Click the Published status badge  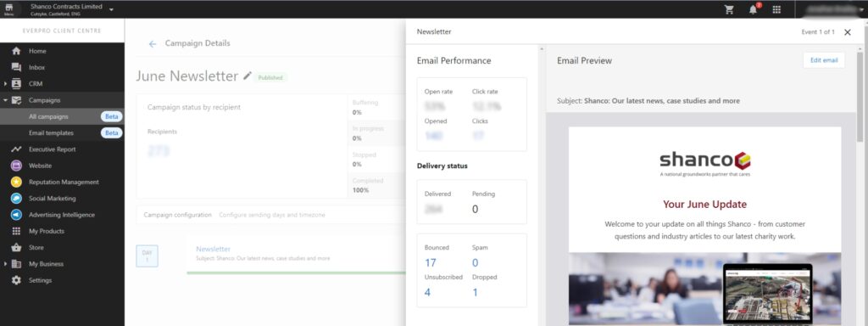[270, 77]
